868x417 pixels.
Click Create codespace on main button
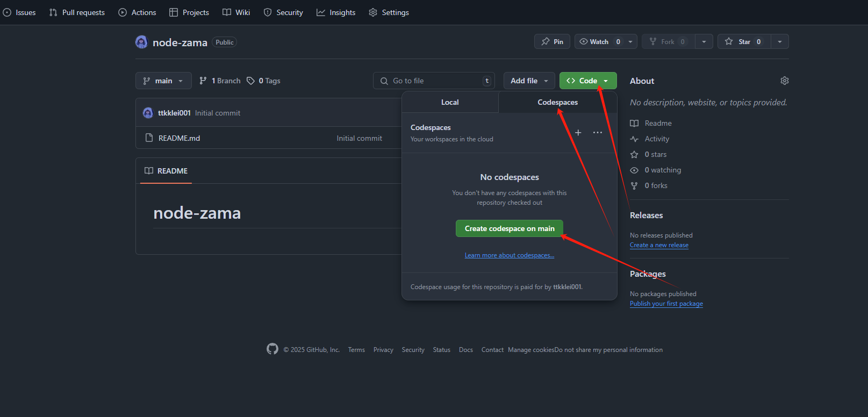509,228
